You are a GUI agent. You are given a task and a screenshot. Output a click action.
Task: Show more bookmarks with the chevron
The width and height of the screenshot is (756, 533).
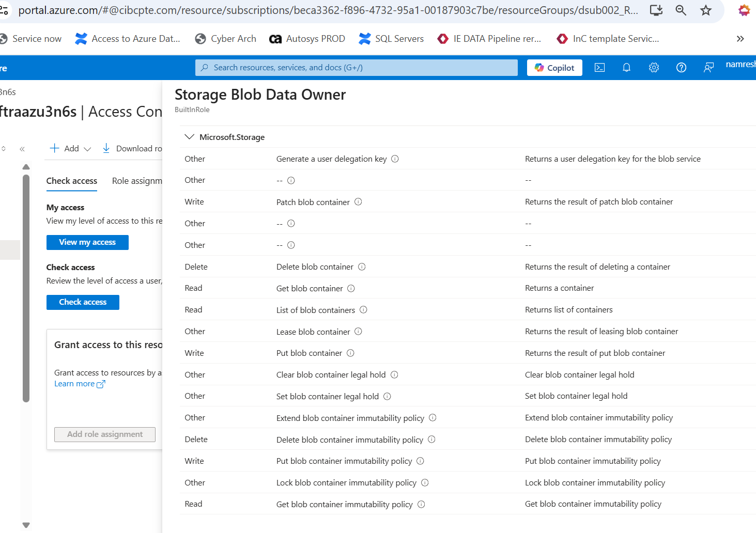(740, 39)
